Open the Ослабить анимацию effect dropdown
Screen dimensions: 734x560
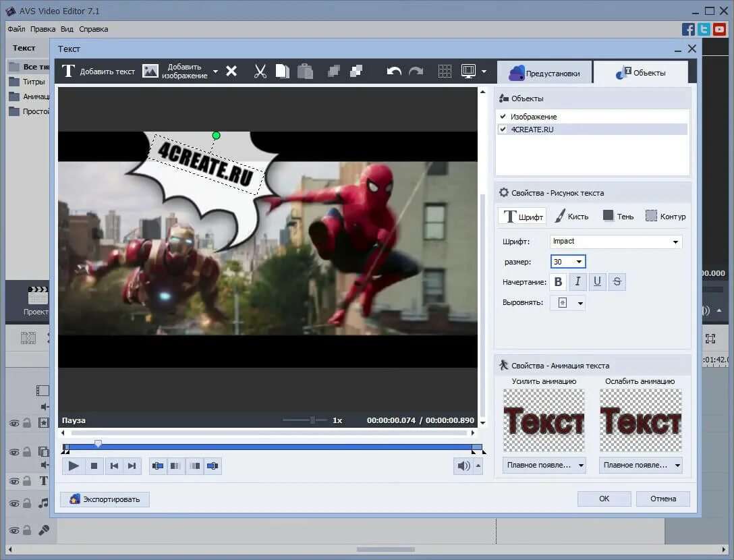pos(640,466)
